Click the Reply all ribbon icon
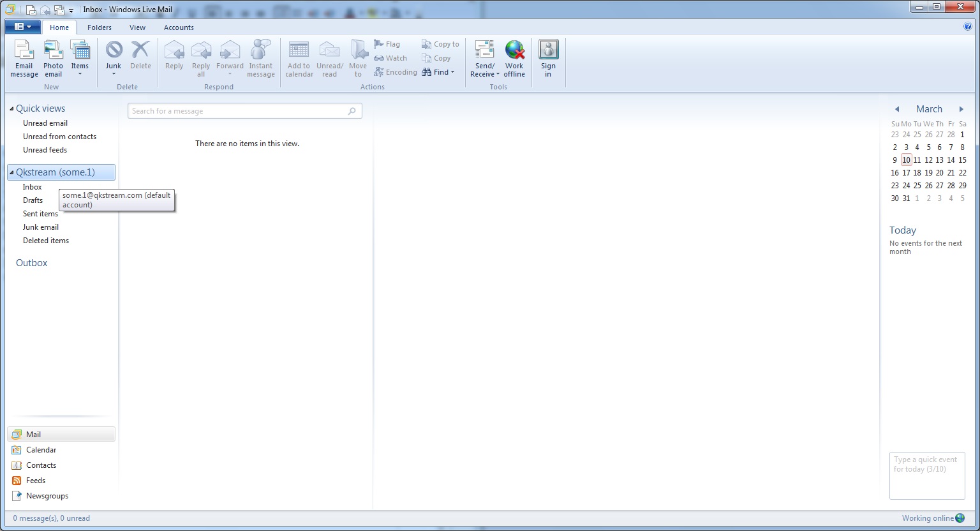980x531 pixels. pyautogui.click(x=201, y=59)
